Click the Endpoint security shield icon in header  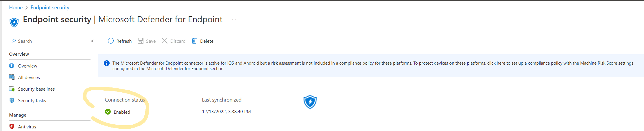(x=14, y=22)
